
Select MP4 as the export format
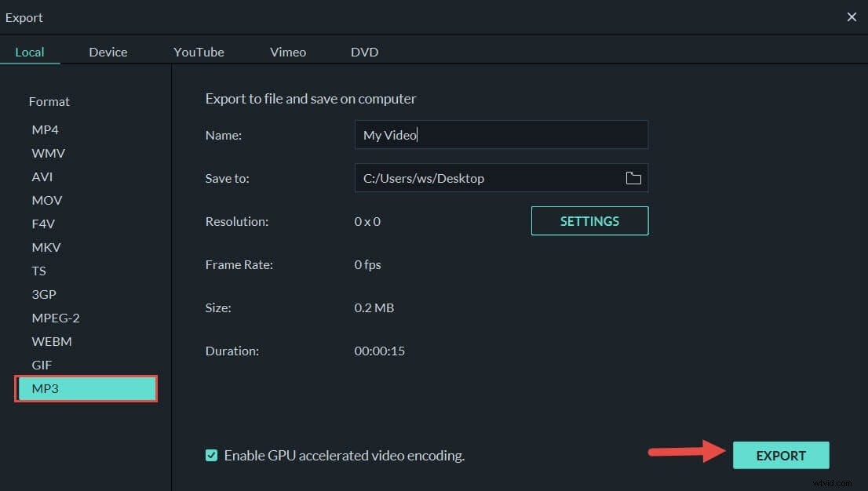point(45,129)
